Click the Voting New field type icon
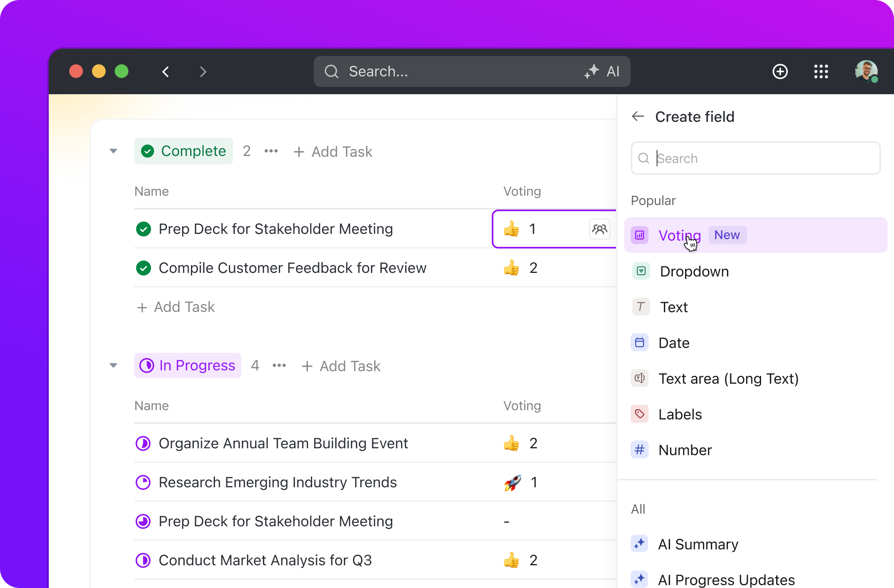 [x=639, y=234]
